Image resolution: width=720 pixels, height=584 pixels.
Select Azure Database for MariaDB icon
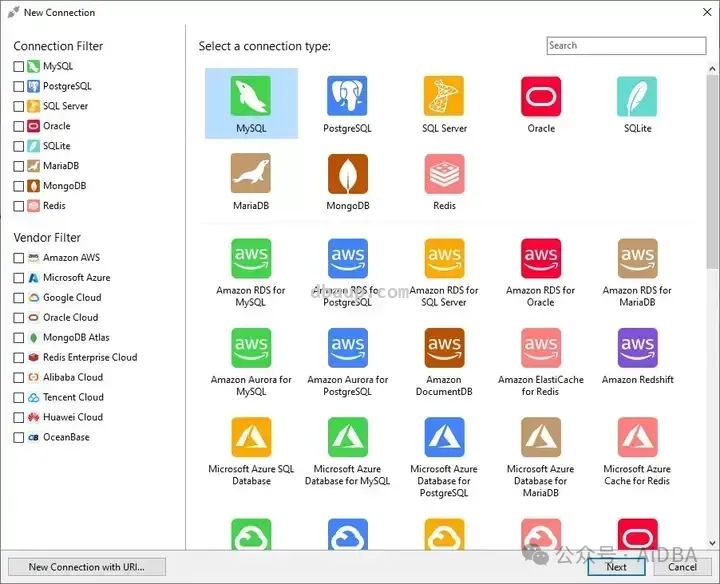(541, 437)
